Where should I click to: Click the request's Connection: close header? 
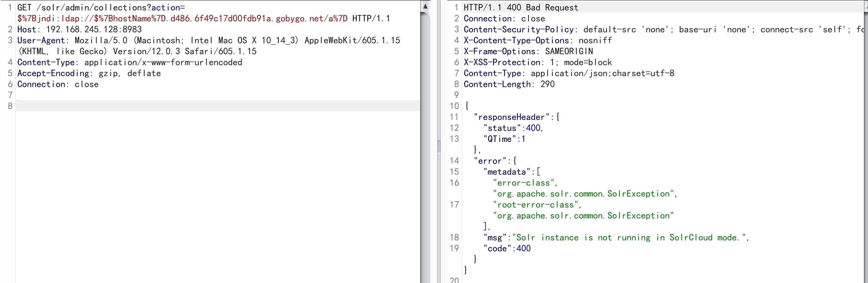[58, 84]
